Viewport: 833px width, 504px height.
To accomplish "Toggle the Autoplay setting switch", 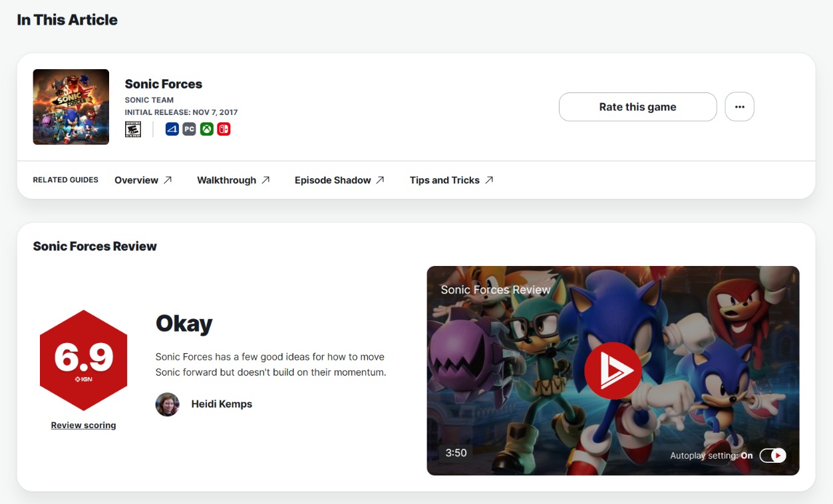I will 772,455.
